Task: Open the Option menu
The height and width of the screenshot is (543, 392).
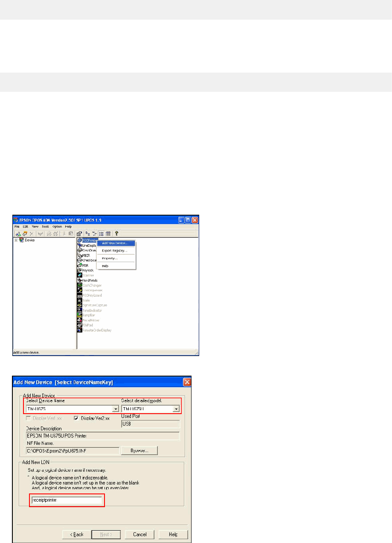Action: pyautogui.click(x=57, y=226)
